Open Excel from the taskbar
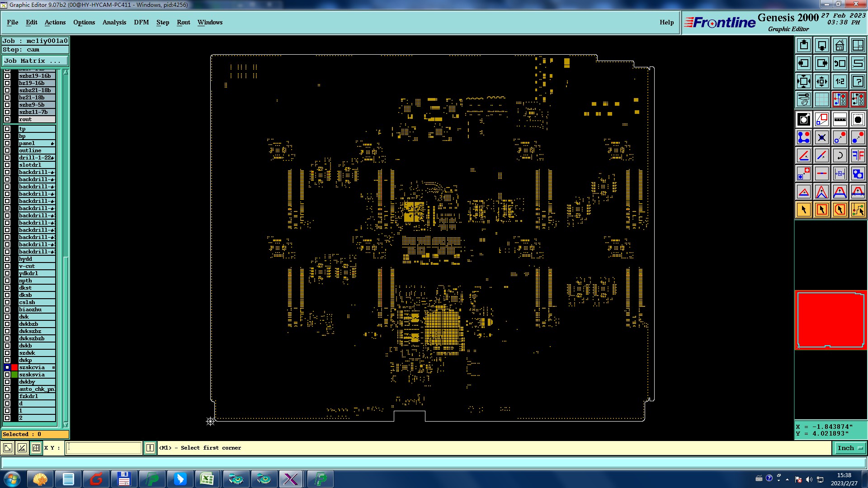The image size is (868, 488). pos(207,479)
